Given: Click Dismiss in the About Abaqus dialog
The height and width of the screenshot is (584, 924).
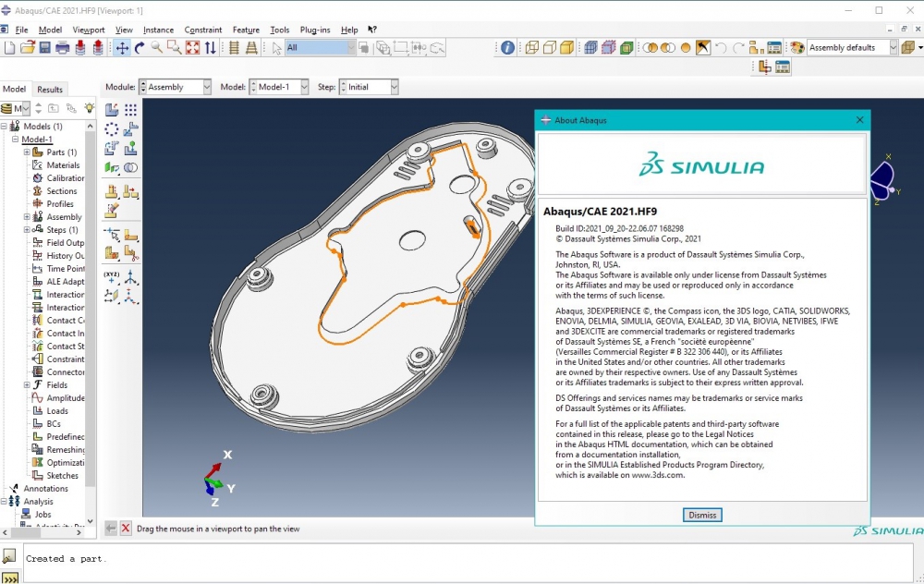Looking at the screenshot, I should [x=701, y=515].
